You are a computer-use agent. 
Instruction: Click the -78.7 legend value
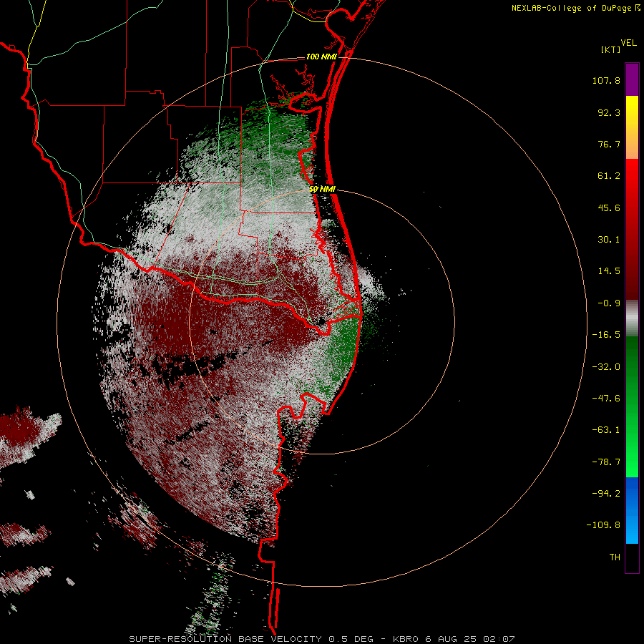pyautogui.click(x=606, y=462)
